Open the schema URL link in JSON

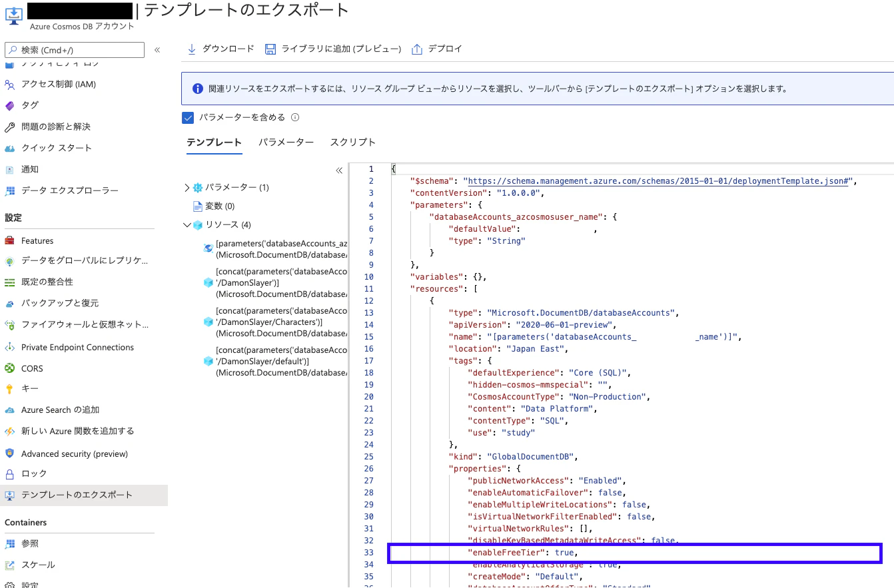[x=659, y=181]
